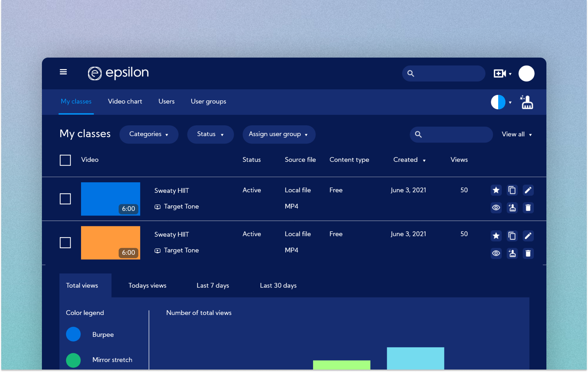
Task: Click the epsilon logo
Action: coord(118,73)
